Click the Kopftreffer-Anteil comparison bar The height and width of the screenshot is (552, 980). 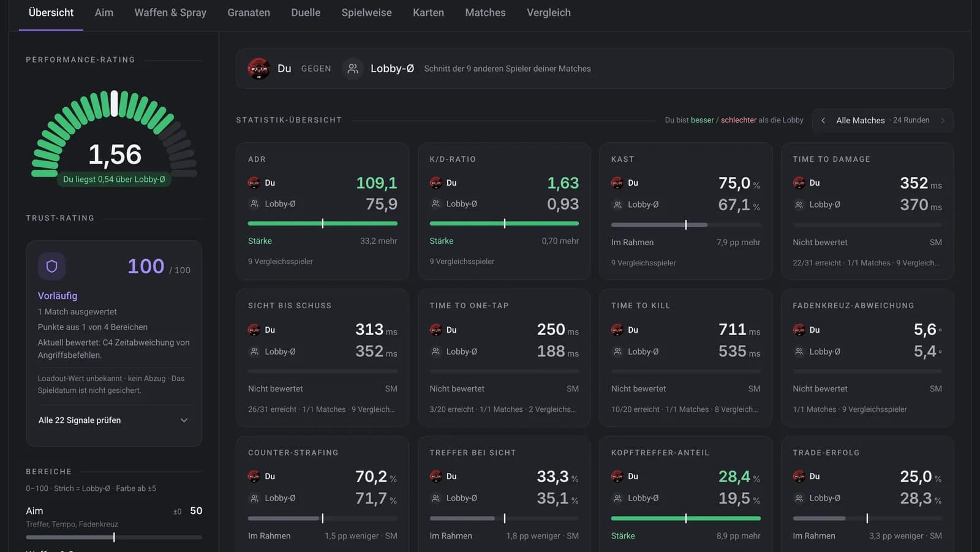pos(685,518)
